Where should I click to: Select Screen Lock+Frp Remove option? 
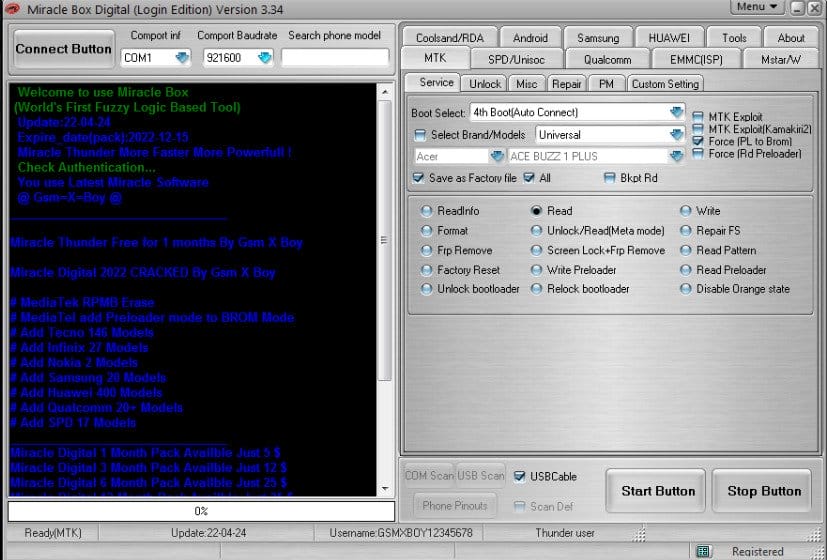click(x=536, y=250)
